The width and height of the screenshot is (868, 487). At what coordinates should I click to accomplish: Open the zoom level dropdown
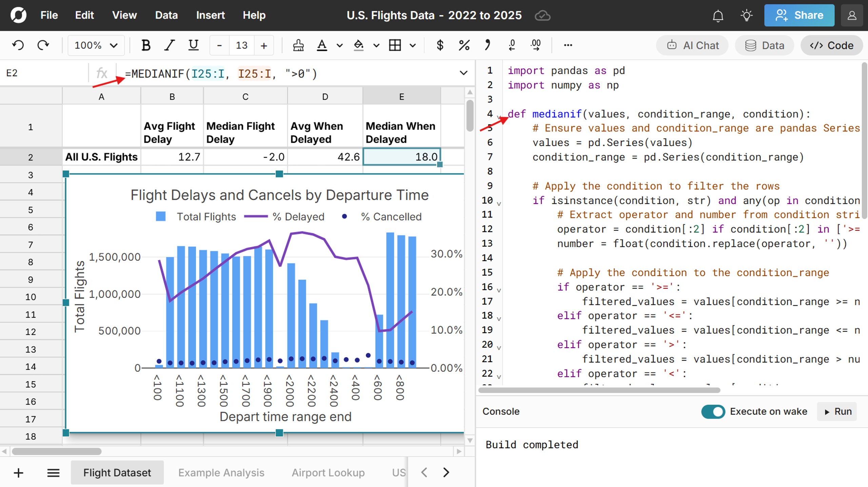pos(96,45)
